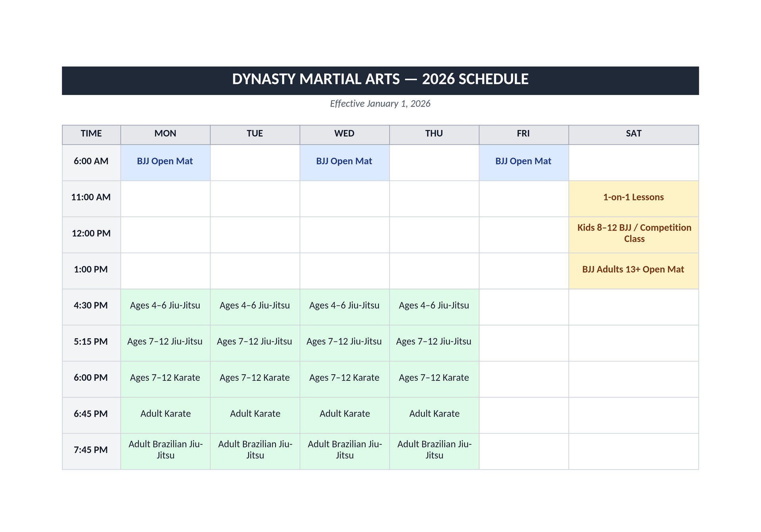Click Wednesday's Ages 7–12 Jiu-Jitsu cell
761x532 pixels.
point(344,343)
